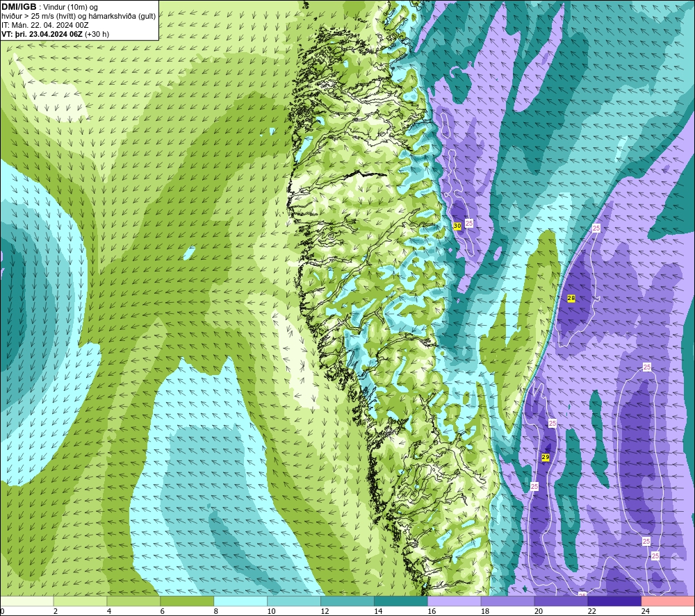Click the legend value 2

[x=56, y=611]
